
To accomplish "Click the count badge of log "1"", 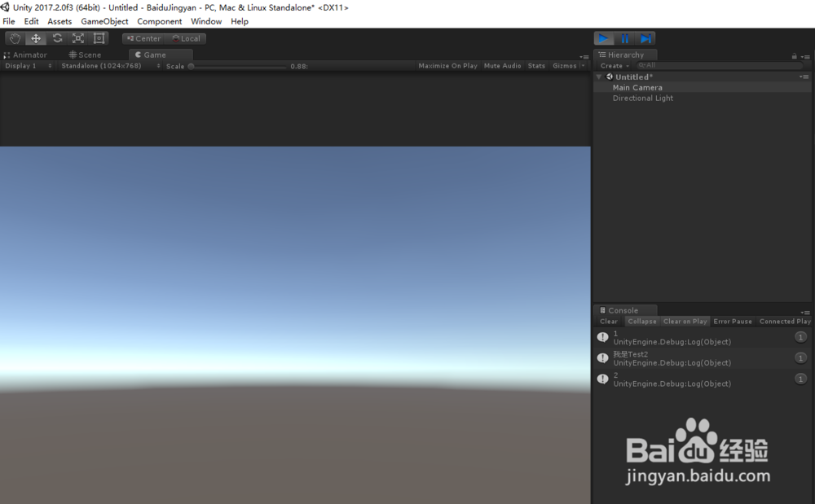I will (x=800, y=337).
